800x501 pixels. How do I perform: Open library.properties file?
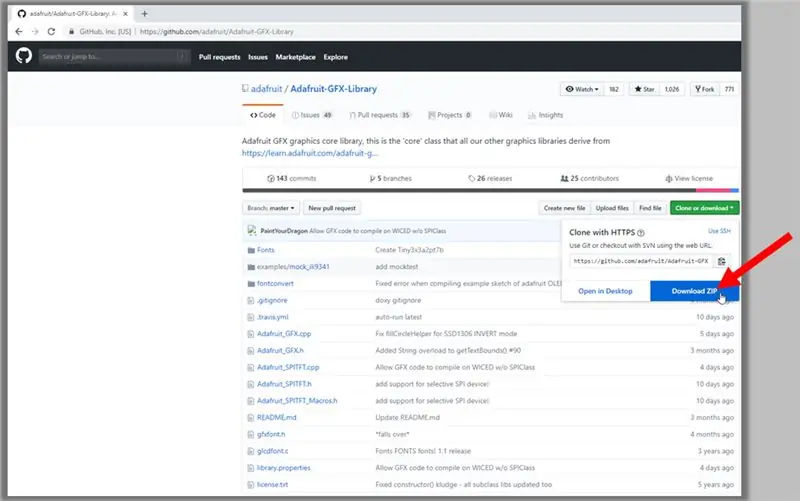click(284, 468)
